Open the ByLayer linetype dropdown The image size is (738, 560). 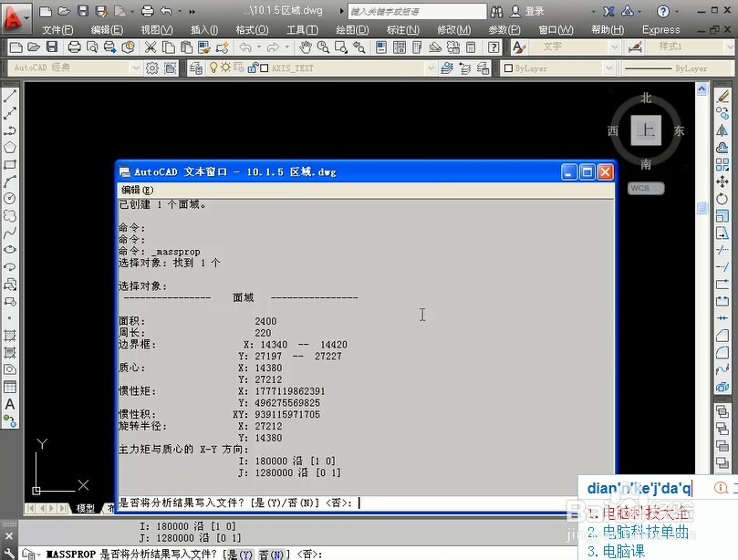pyautogui.click(x=677, y=68)
